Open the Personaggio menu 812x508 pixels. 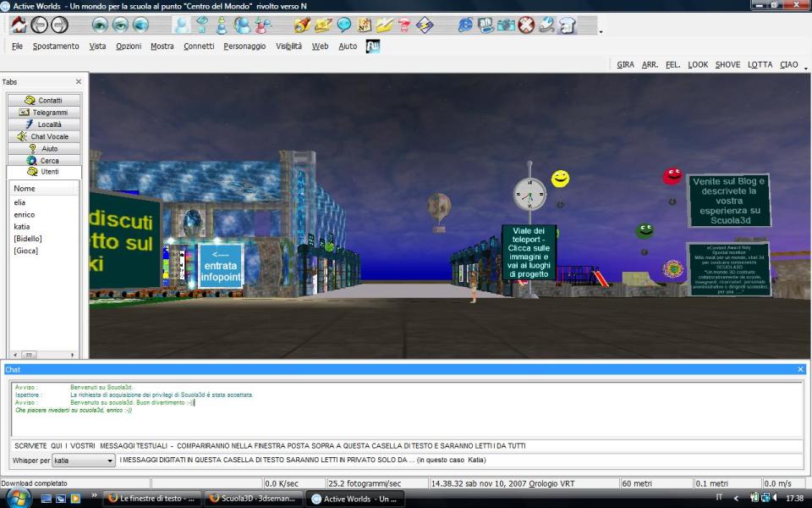tap(244, 46)
